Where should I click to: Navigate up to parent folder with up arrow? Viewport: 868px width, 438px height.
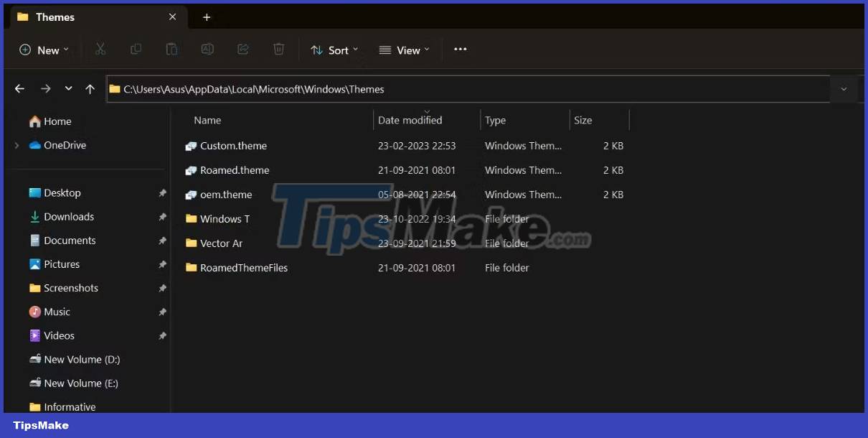(89, 88)
